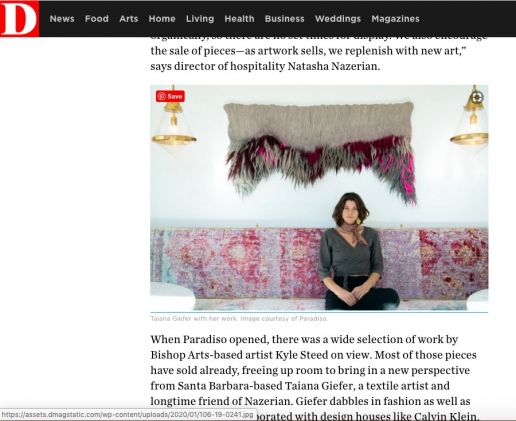516x421 pixels.
Task: Click the woven wall hanging in the photo
Action: click(x=321, y=152)
